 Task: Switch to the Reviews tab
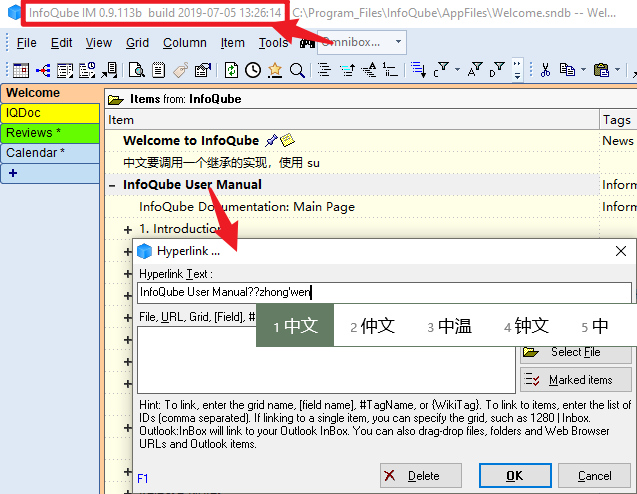coord(50,133)
